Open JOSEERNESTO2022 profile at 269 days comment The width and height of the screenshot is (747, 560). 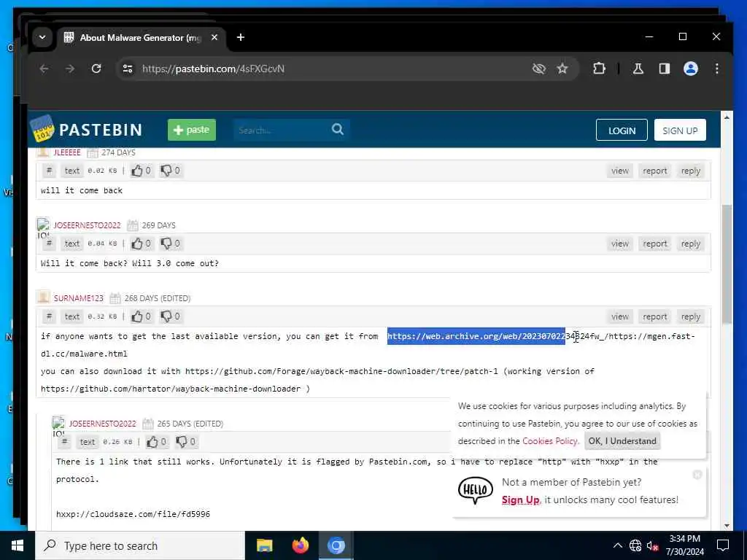[x=87, y=225]
